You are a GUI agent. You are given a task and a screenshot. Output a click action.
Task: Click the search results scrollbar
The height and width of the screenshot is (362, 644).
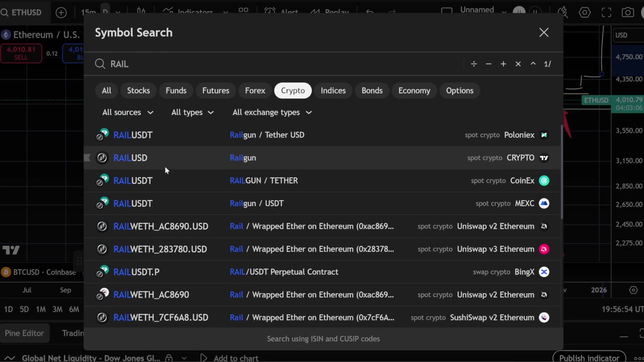click(x=561, y=172)
